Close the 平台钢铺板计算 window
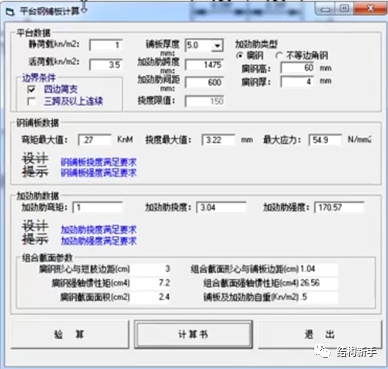388x369 pixels. click(x=370, y=9)
